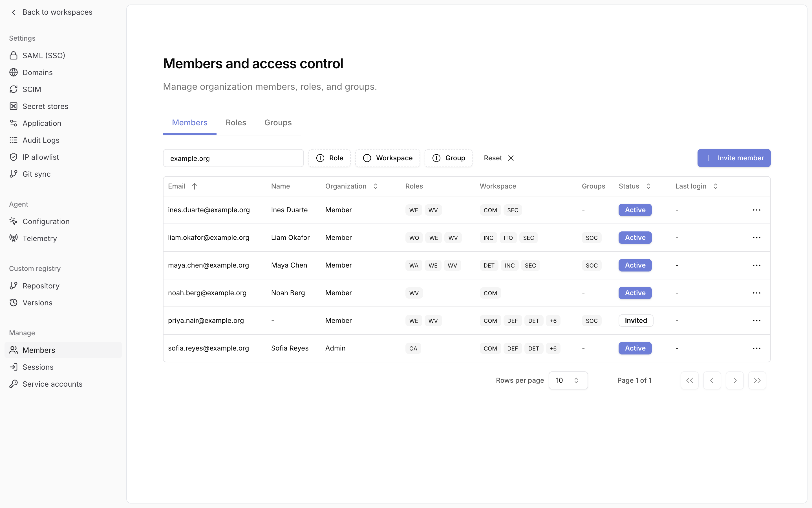Sort by Email column arrow
The image size is (812, 508).
[194, 186]
